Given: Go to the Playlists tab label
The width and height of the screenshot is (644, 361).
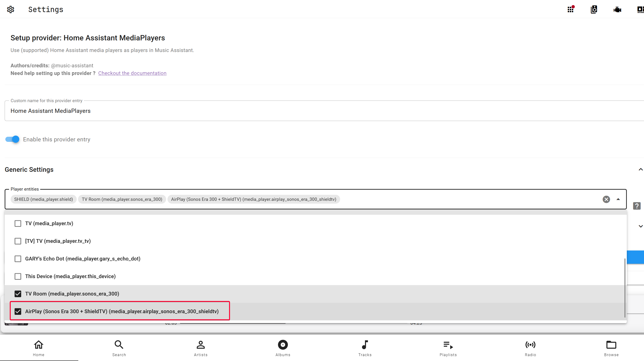Looking at the screenshot, I should pos(448,355).
